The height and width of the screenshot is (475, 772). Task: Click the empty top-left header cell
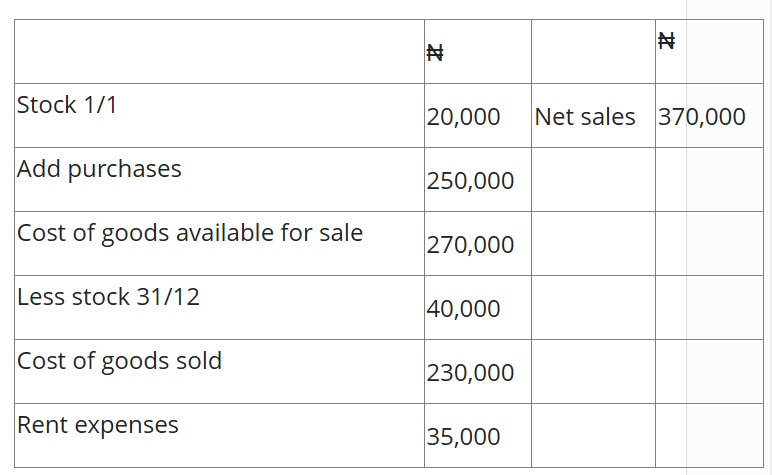coord(219,51)
